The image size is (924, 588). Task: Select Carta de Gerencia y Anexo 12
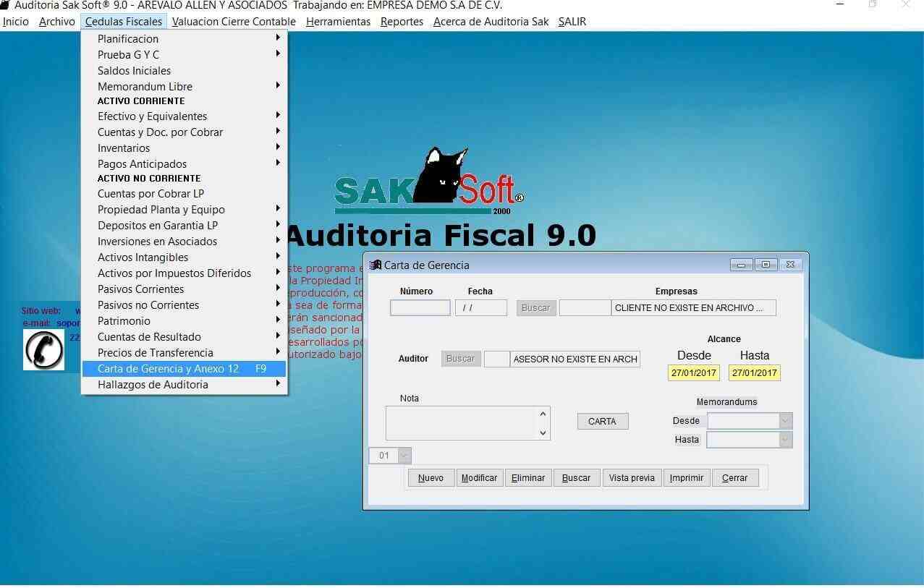coord(185,369)
